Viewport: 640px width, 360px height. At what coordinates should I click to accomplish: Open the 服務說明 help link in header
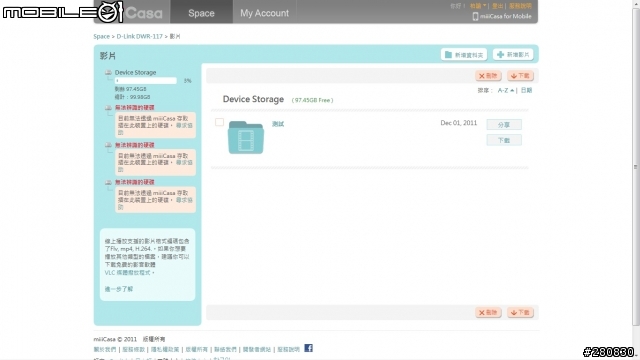[x=520, y=6]
